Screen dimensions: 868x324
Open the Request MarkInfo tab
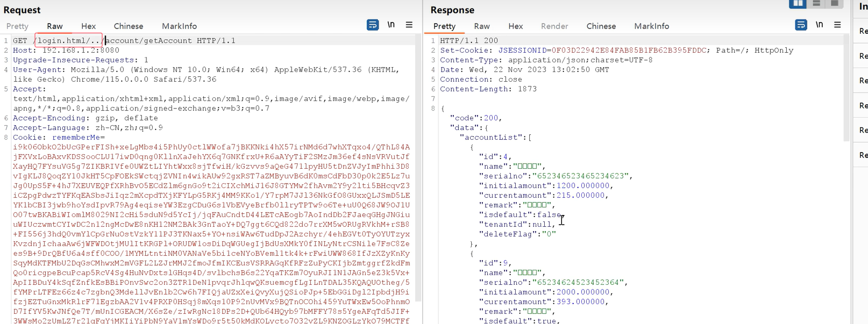pyautogui.click(x=179, y=26)
